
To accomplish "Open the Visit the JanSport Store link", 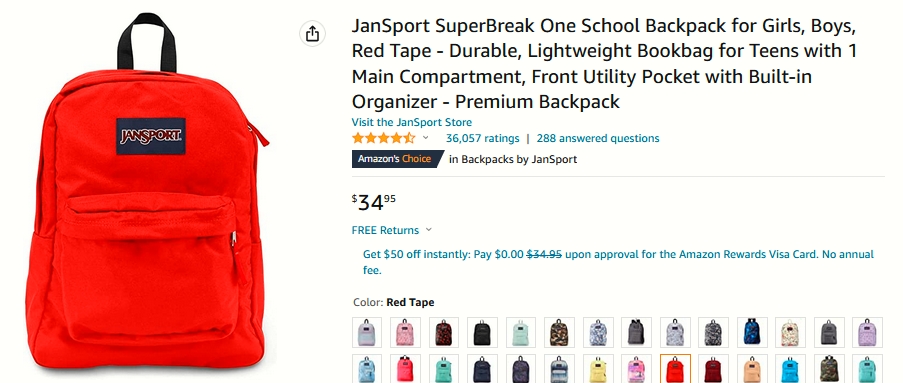I will (x=412, y=122).
